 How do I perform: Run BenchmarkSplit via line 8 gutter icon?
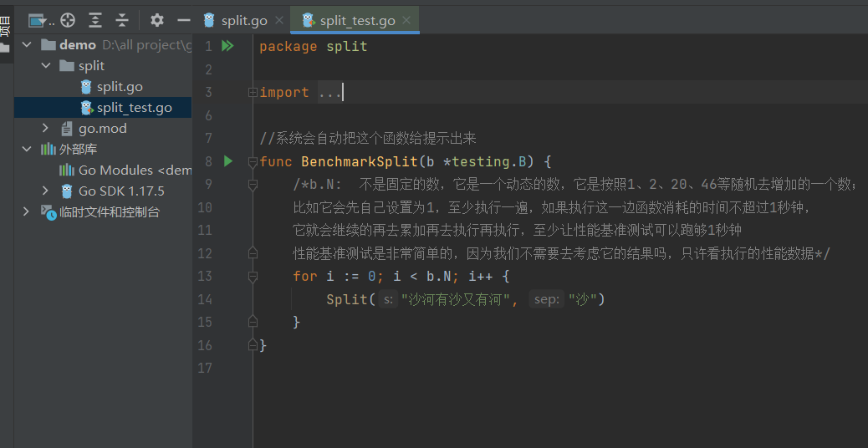click(x=227, y=161)
